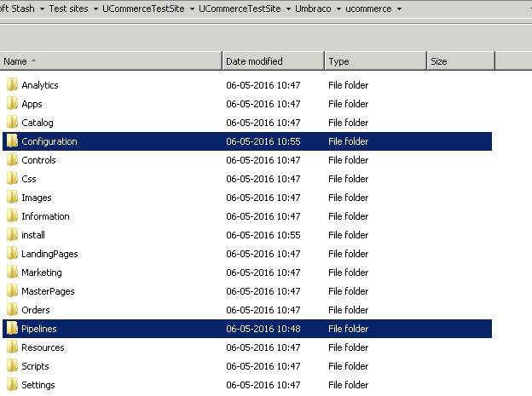Viewport: 532px width, 396px height.
Task: Click the install folder icon
Action: coord(12,234)
